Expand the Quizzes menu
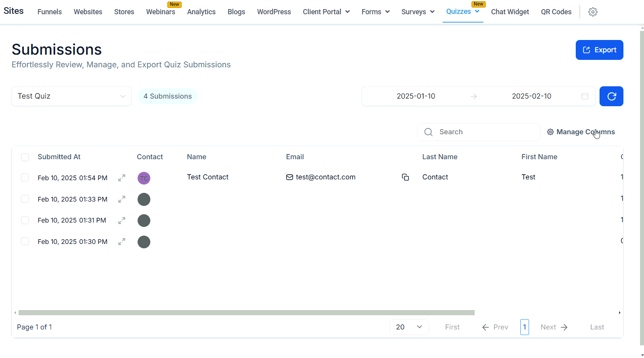The image size is (644, 358). (463, 11)
